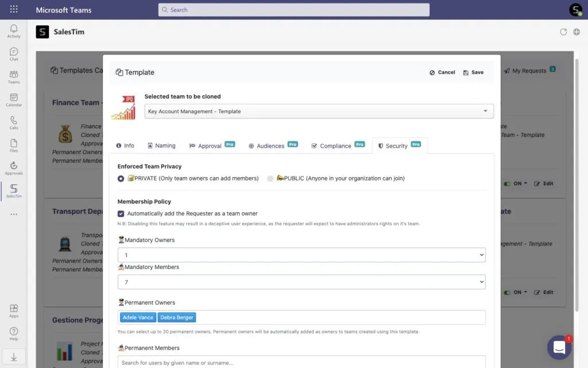
Task: Click the refresh icon beside SalesTim header
Action: pos(563,32)
